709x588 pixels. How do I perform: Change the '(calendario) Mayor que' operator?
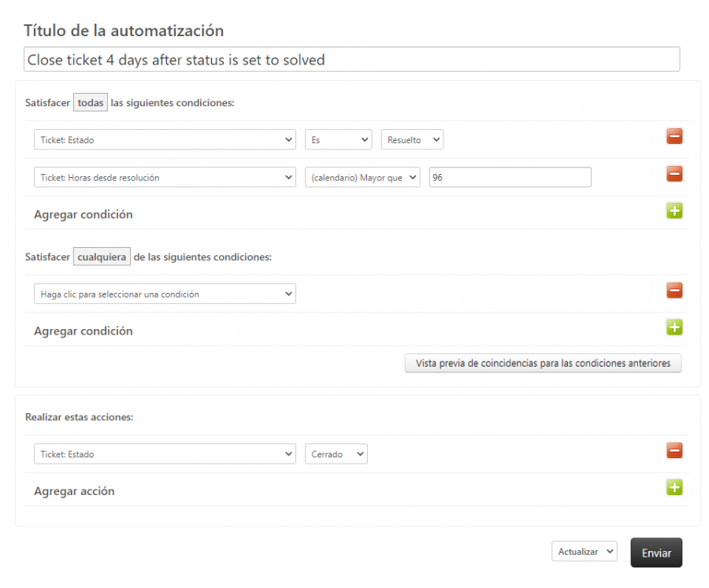pos(362,178)
